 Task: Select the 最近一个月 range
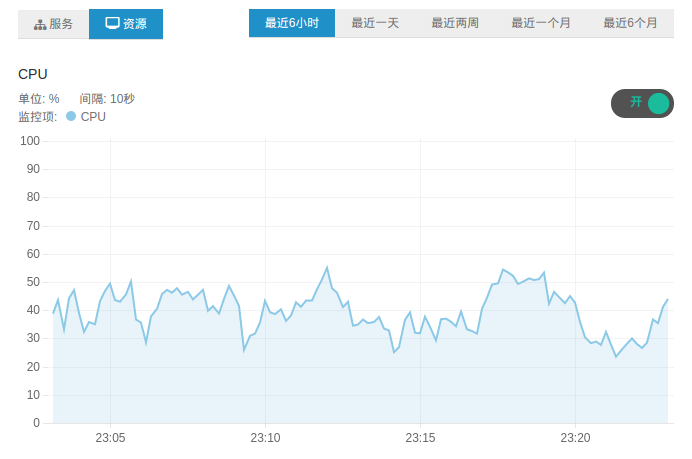pyautogui.click(x=539, y=23)
